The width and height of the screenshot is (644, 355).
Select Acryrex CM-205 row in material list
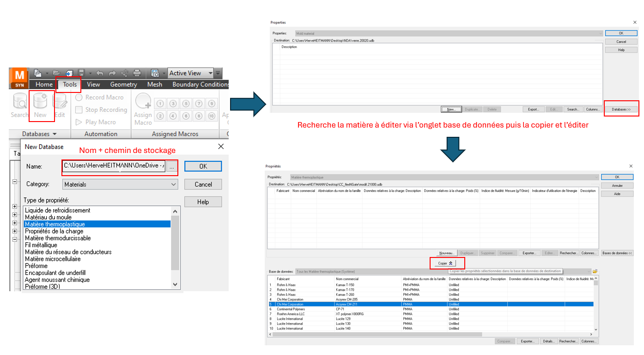point(346,300)
